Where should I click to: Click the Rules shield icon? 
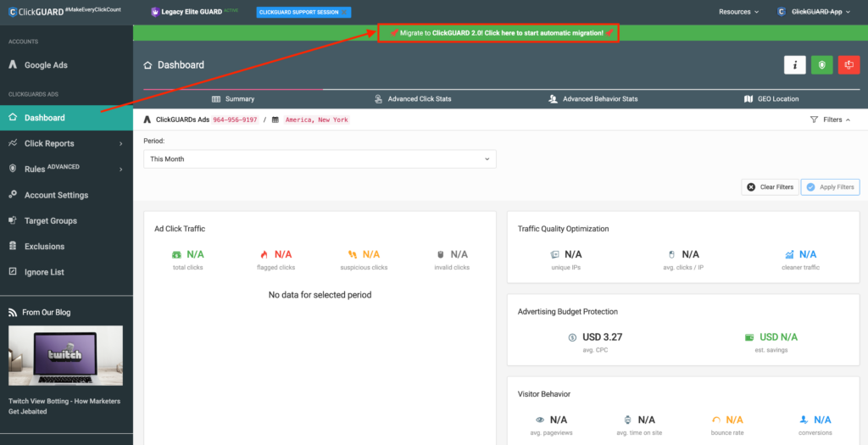(13, 169)
